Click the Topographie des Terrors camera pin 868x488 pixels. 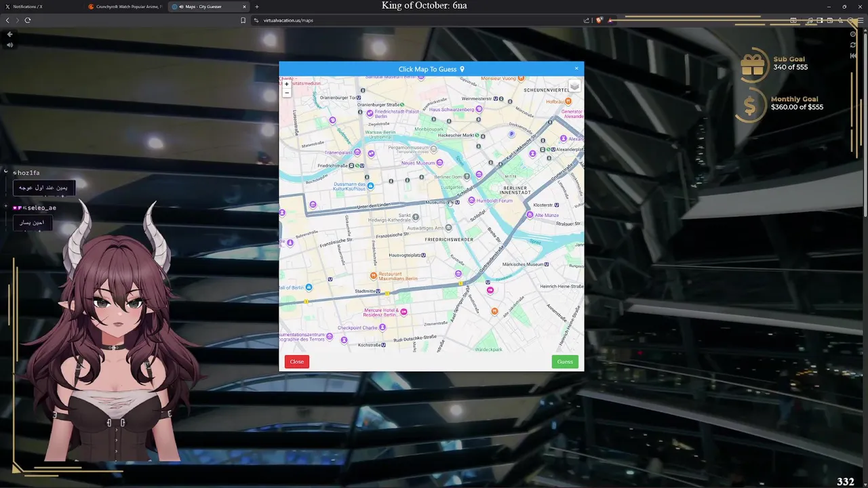[x=330, y=336]
